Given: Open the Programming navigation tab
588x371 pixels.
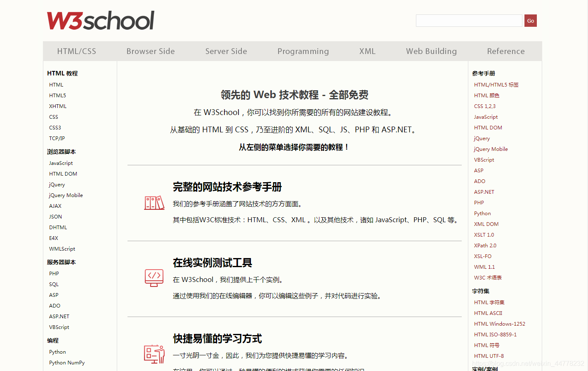Looking at the screenshot, I should point(303,51).
